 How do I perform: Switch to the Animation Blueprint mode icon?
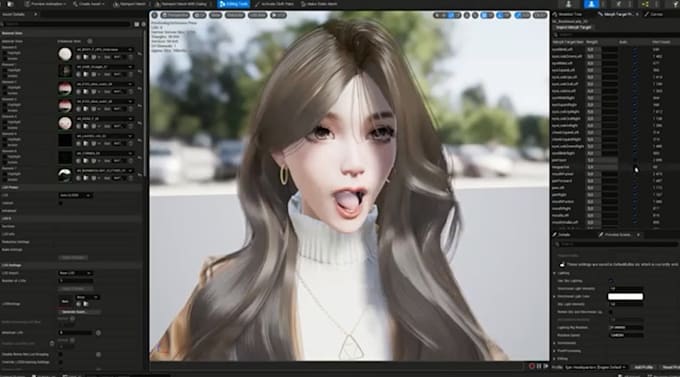[645, 4]
